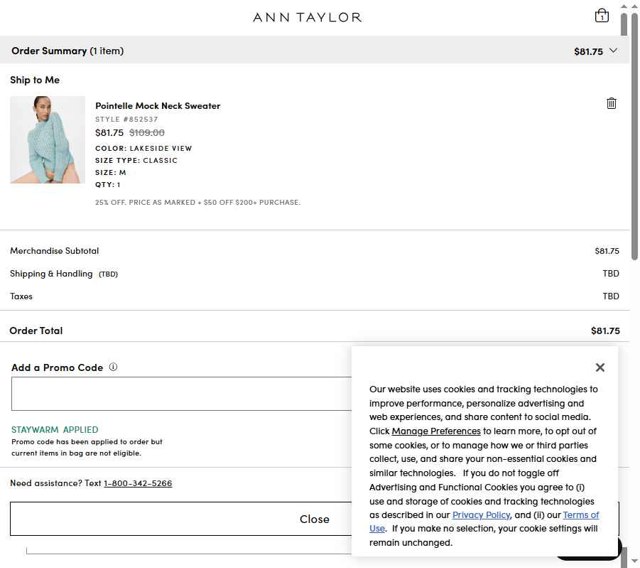
Task: Focus the promo code input field
Action: click(x=181, y=393)
